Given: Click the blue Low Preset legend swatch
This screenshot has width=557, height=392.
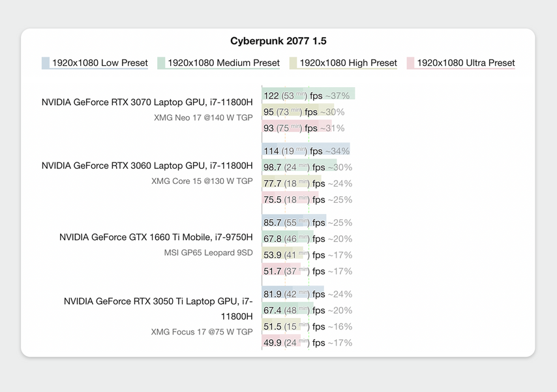Looking at the screenshot, I should pos(46,63).
